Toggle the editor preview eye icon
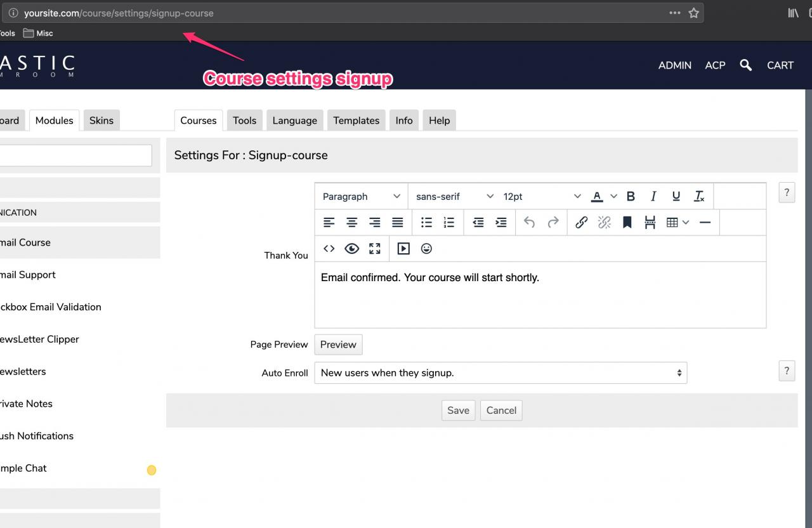The width and height of the screenshot is (812, 528). [351, 249]
